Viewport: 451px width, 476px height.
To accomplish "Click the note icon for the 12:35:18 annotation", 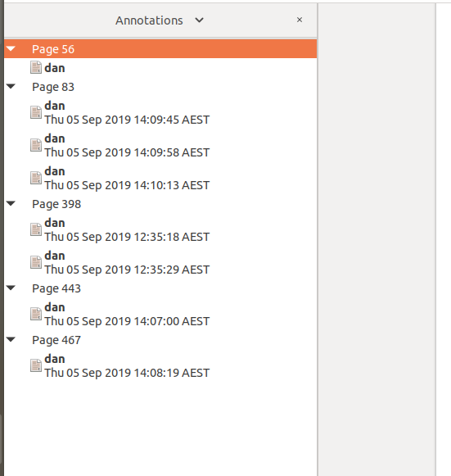I will pos(36,229).
